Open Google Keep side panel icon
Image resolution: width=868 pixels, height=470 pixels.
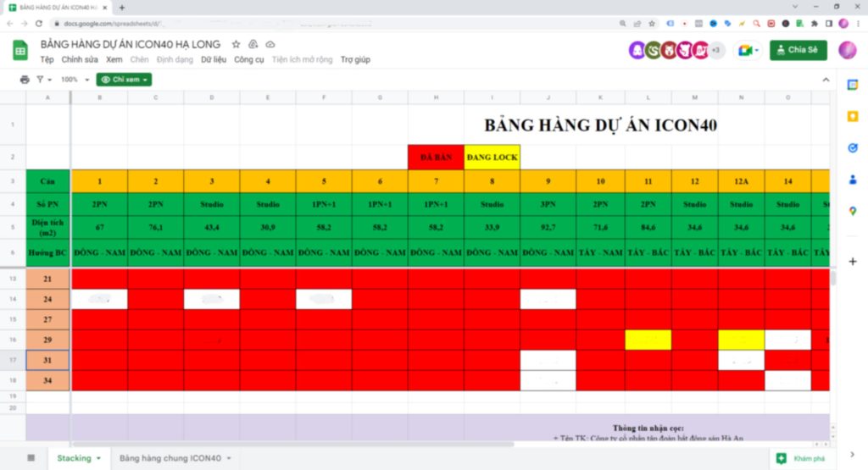853,116
